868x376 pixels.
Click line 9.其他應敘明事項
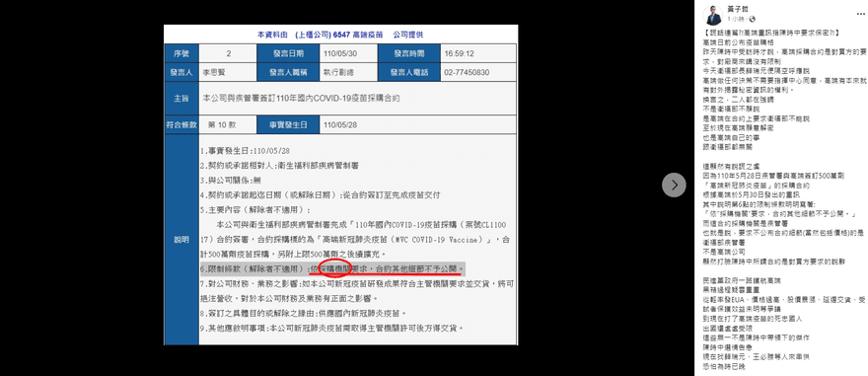(331, 328)
